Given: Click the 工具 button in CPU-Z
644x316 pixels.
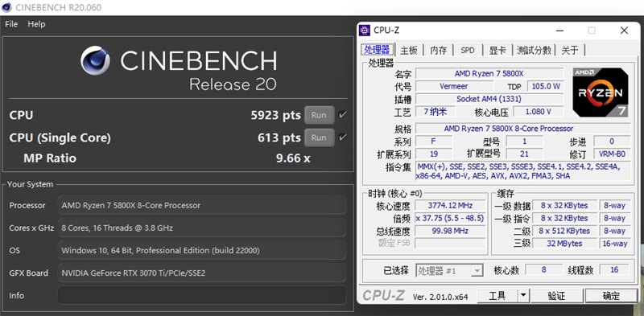Looking at the screenshot, I should tap(497, 295).
